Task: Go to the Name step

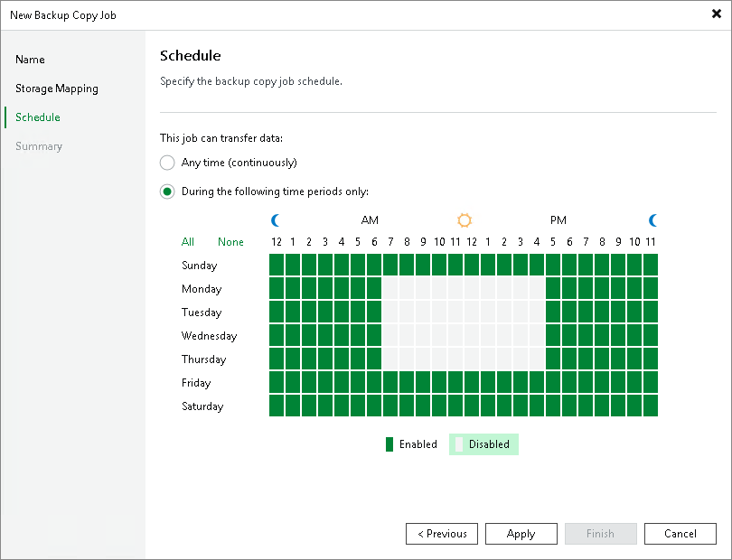Action: (x=30, y=60)
